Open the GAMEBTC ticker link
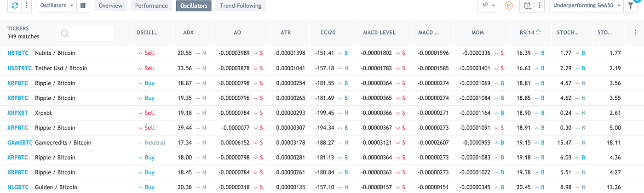The width and height of the screenshot is (644, 193). pos(20,143)
